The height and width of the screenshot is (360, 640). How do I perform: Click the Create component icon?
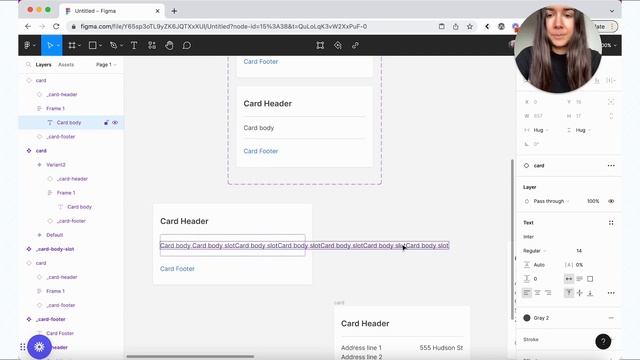(x=338, y=45)
